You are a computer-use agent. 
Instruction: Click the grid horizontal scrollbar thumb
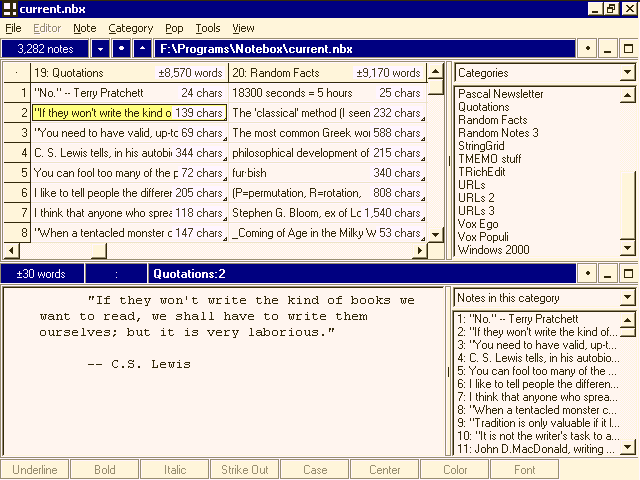[x=99, y=251]
